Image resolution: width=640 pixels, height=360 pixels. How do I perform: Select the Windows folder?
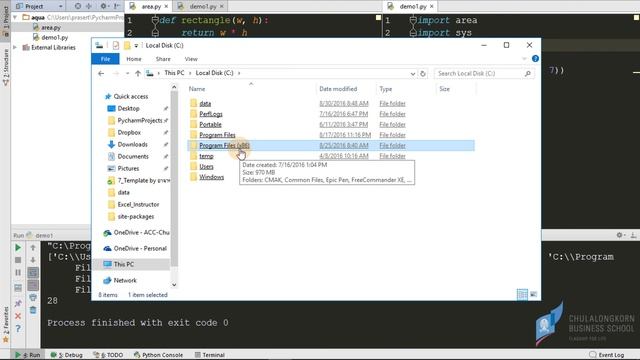click(x=211, y=177)
